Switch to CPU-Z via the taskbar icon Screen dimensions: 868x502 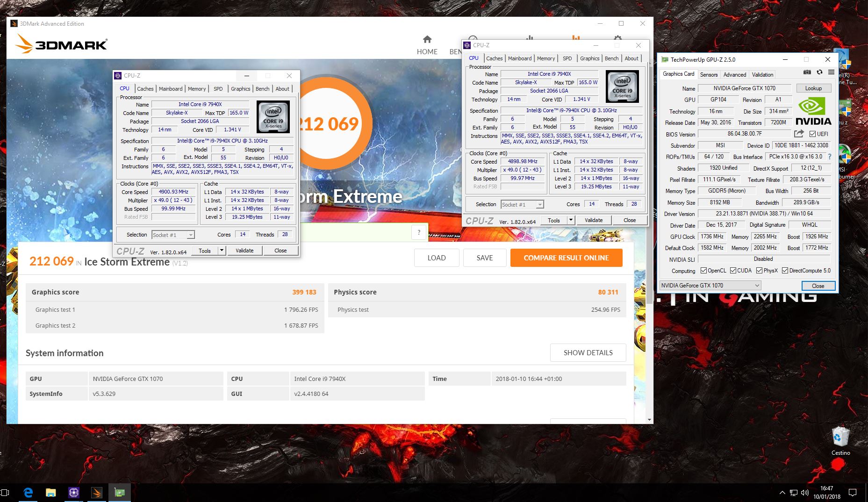click(x=73, y=492)
